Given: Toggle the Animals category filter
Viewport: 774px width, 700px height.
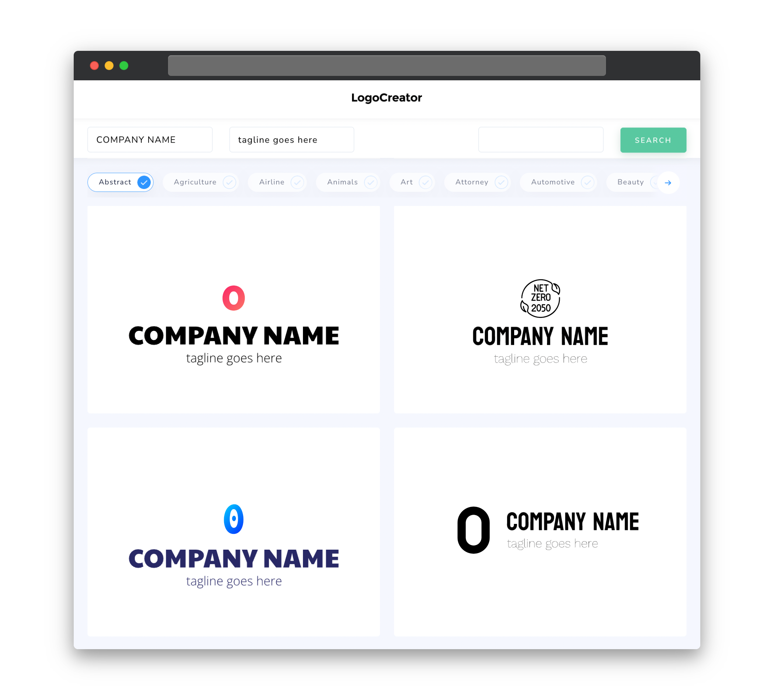Looking at the screenshot, I should (349, 182).
